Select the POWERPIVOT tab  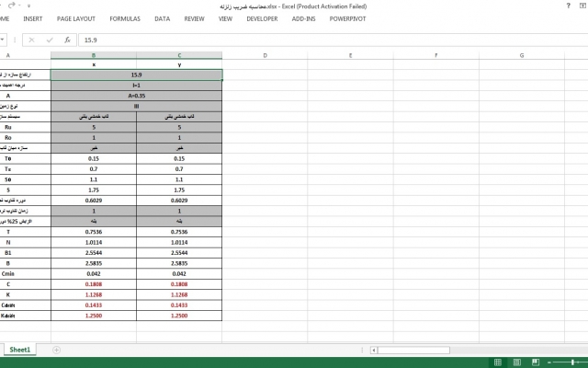(x=347, y=18)
